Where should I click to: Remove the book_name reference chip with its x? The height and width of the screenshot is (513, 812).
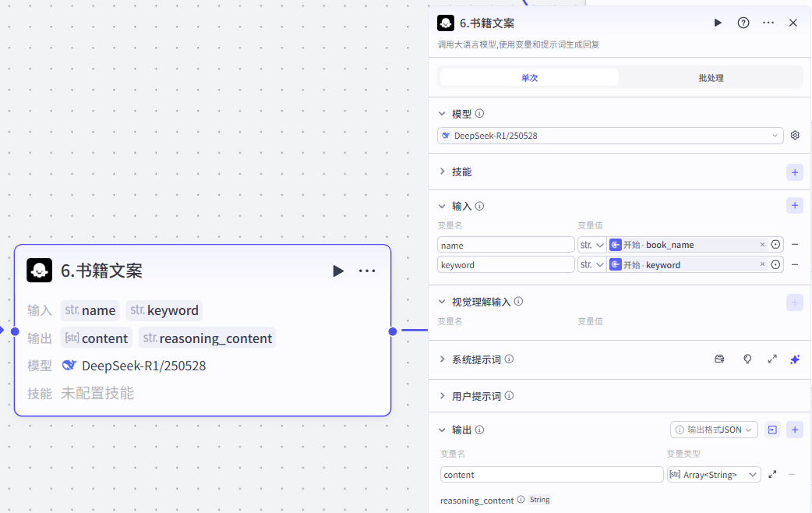pyautogui.click(x=762, y=244)
